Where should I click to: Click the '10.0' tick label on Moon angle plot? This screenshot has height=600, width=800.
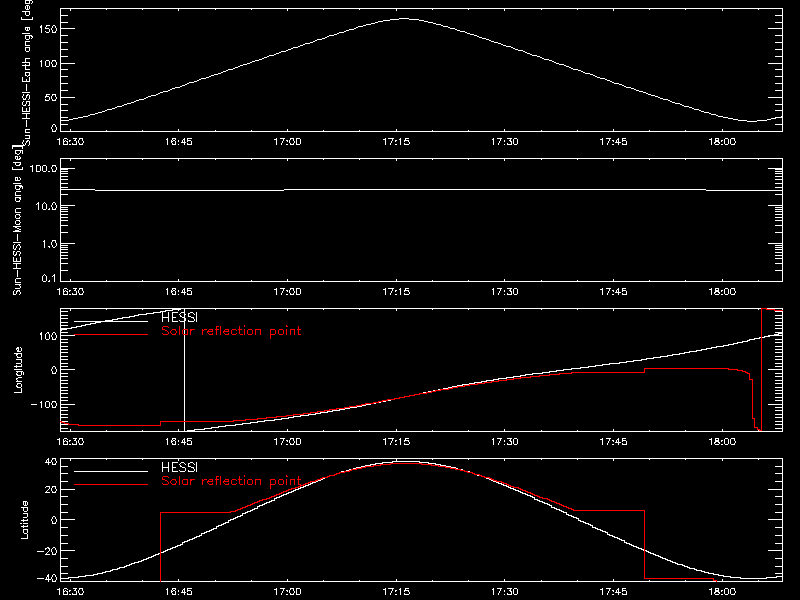(46, 207)
